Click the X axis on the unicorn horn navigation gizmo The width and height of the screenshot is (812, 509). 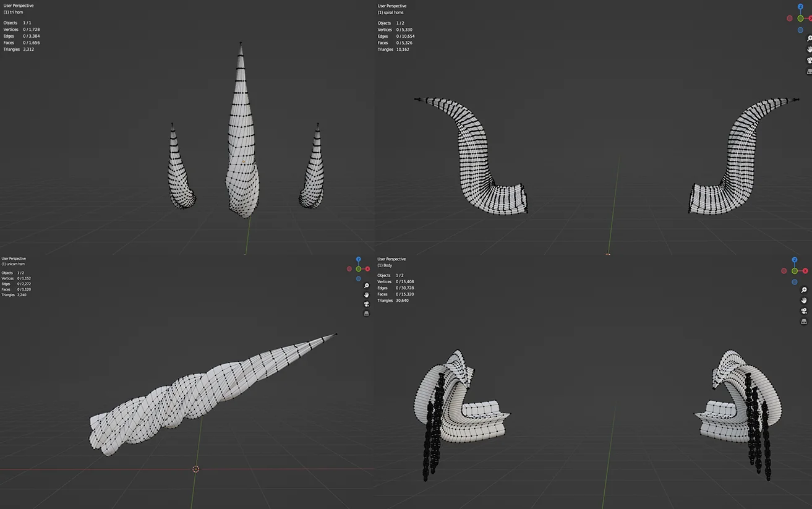pyautogui.click(x=367, y=268)
